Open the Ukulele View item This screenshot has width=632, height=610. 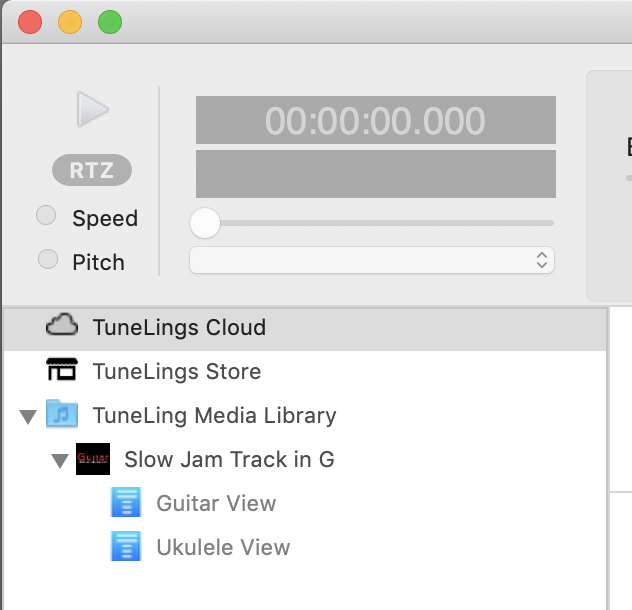[x=223, y=547]
